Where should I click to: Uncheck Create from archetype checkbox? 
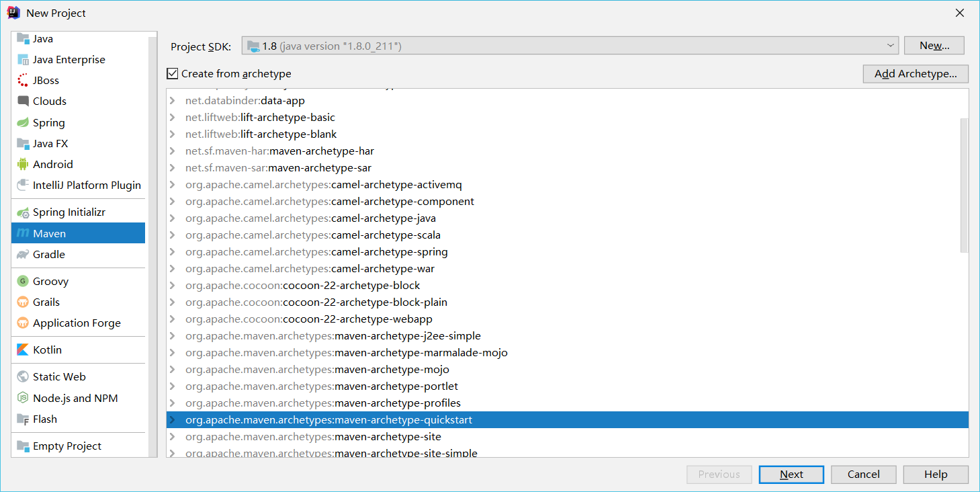point(173,73)
